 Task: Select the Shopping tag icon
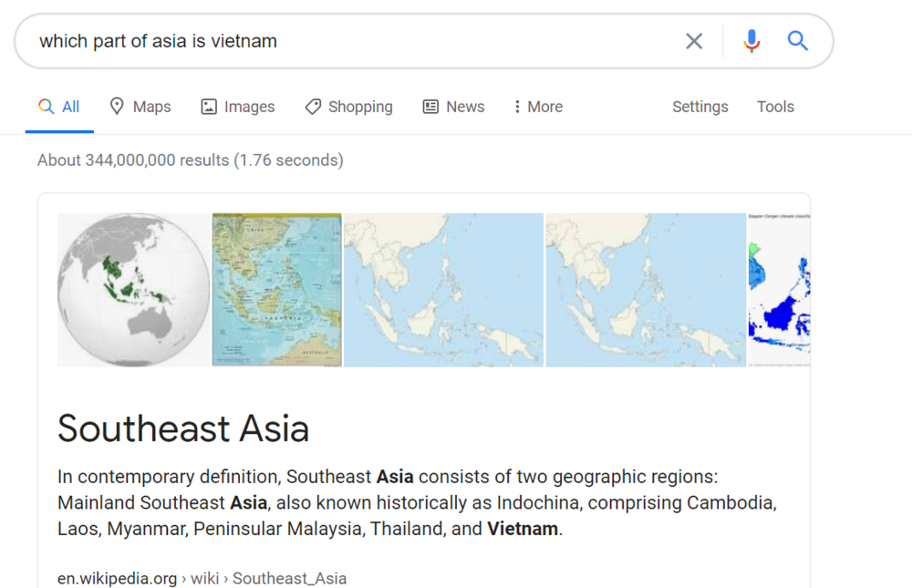pos(313,107)
